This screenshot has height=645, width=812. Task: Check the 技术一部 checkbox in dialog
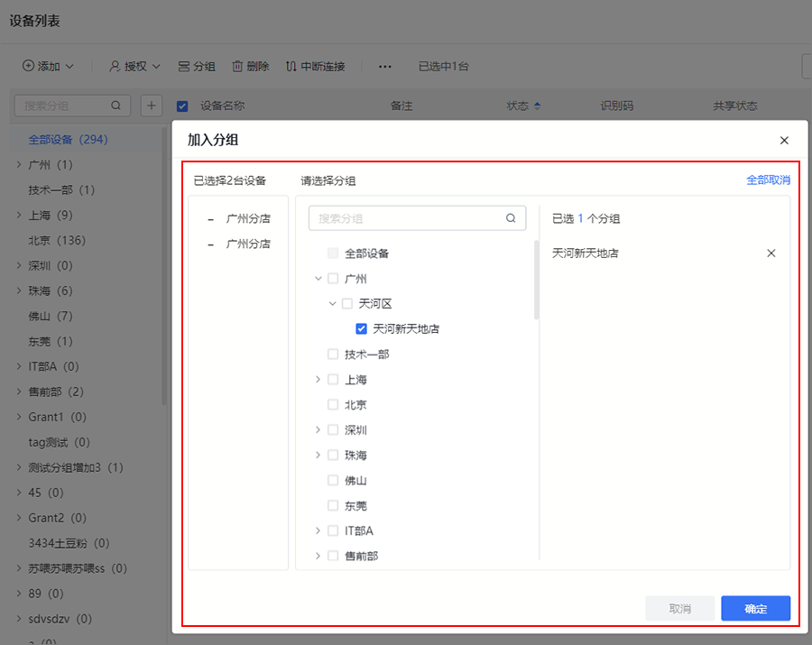(333, 355)
